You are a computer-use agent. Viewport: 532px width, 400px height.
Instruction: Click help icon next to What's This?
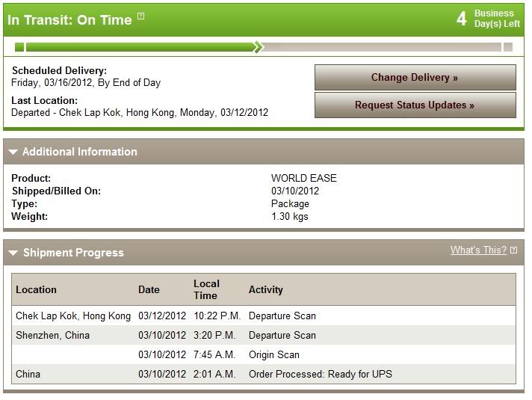click(513, 250)
